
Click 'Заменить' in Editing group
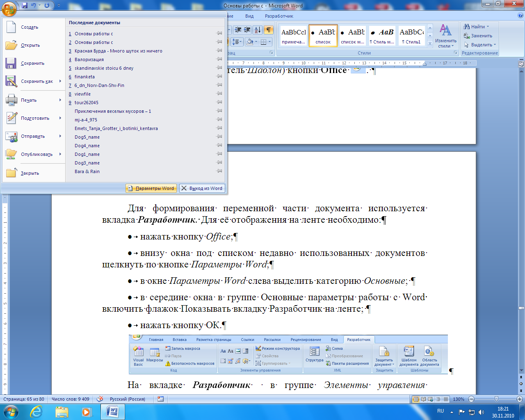tap(478, 36)
